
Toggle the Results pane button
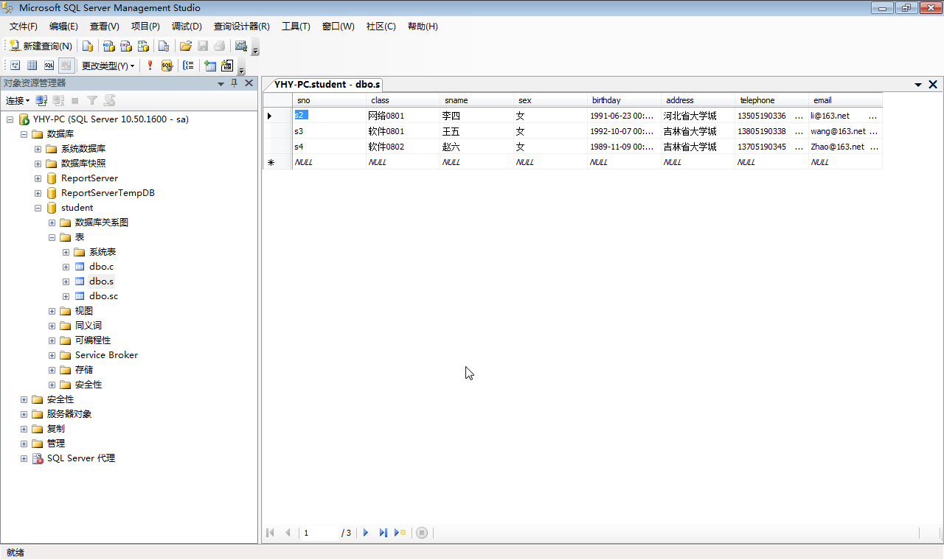pos(66,66)
